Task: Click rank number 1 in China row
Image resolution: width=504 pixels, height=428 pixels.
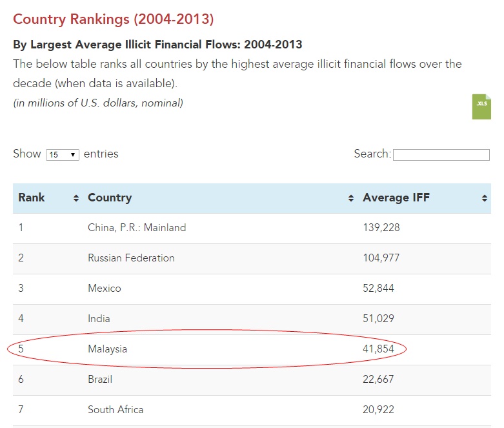Action: tap(21, 228)
